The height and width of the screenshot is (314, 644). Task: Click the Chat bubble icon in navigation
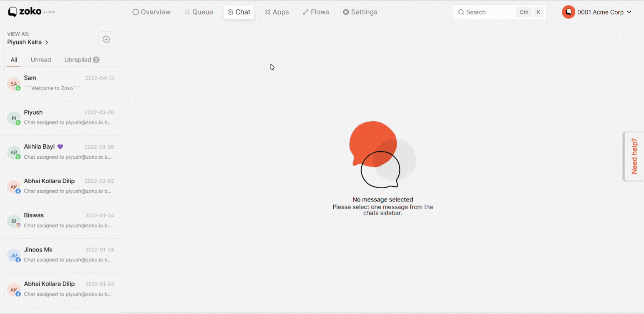pyautogui.click(x=230, y=12)
